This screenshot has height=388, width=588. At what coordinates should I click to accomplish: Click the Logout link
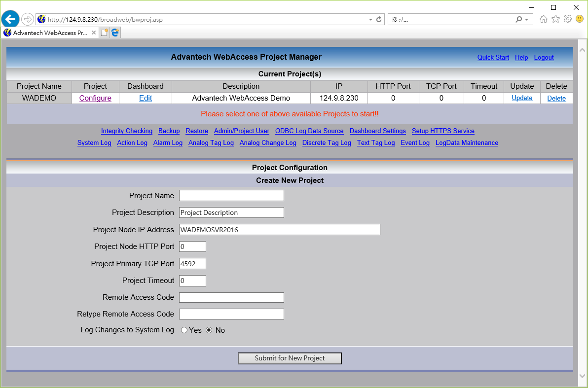pos(544,57)
